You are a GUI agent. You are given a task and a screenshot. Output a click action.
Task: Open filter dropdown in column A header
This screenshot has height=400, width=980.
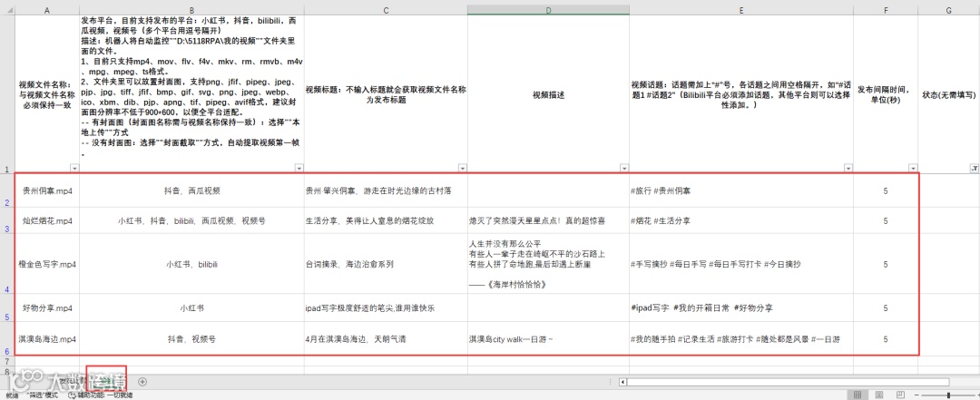coord(75,168)
